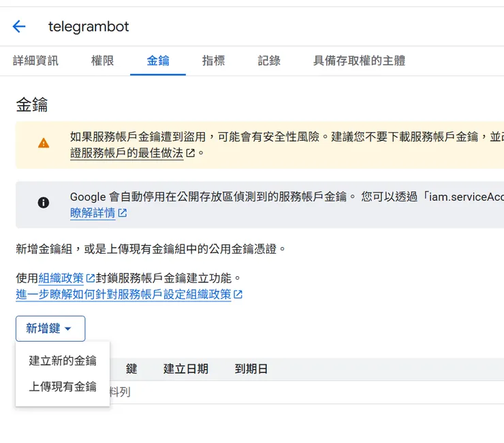
Task: Click the back arrow icon
Action: click(x=19, y=27)
